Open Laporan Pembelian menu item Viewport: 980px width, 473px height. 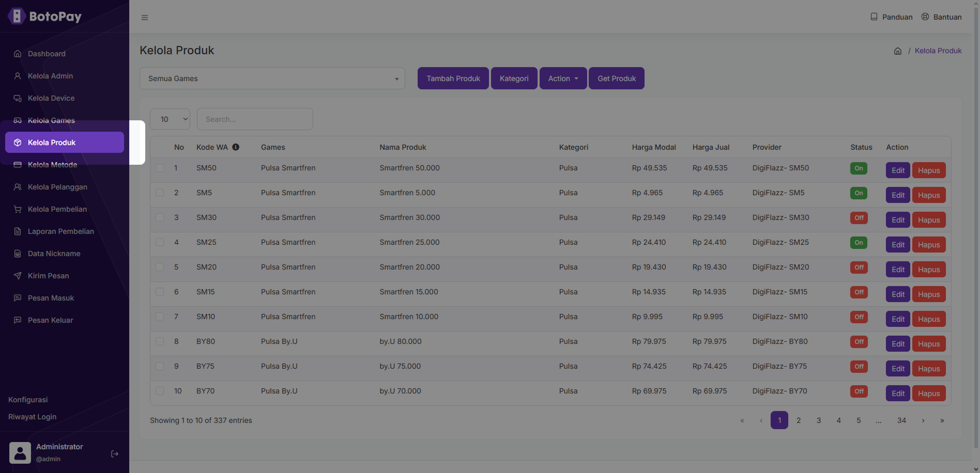coord(65,231)
